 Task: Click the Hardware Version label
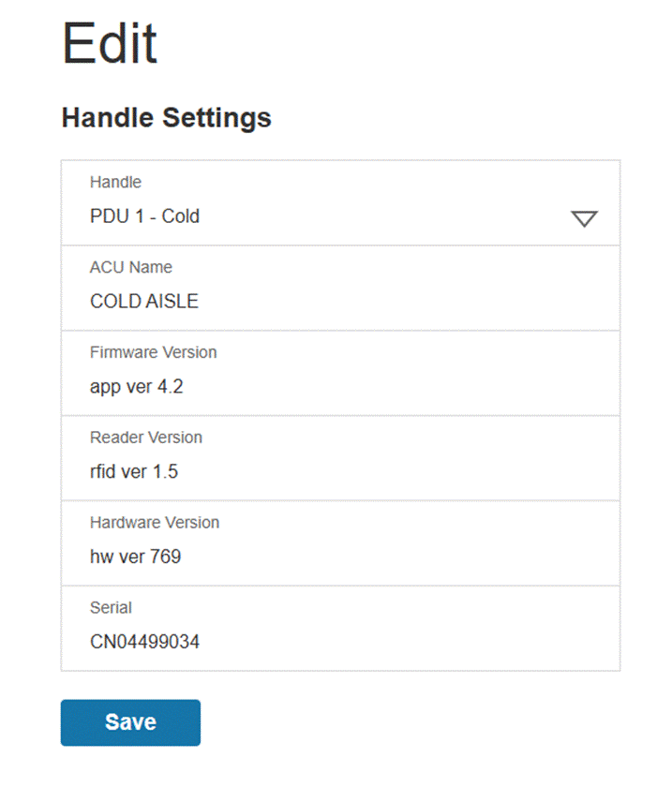[156, 522]
